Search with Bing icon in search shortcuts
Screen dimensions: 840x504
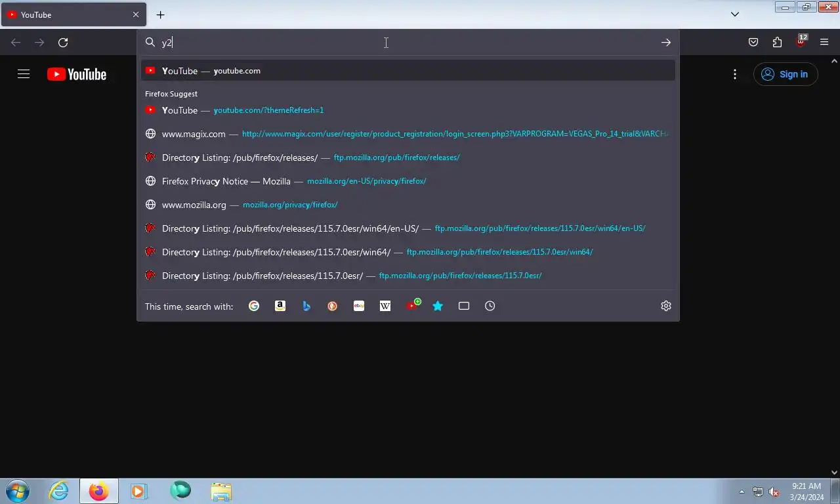(306, 306)
